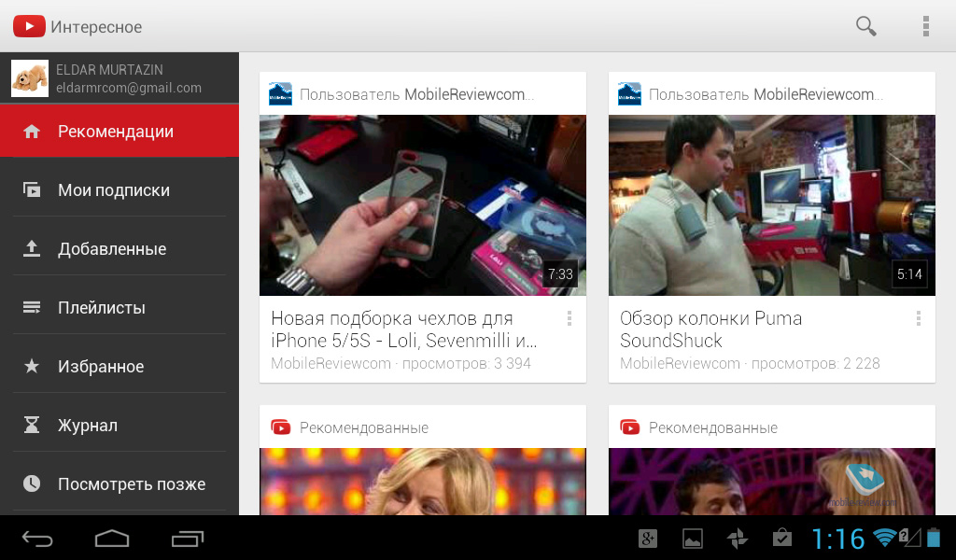Viewport: 956px width, 560px height.
Task: Play the Puma SoundShuck video thumbnail
Action: (772, 205)
